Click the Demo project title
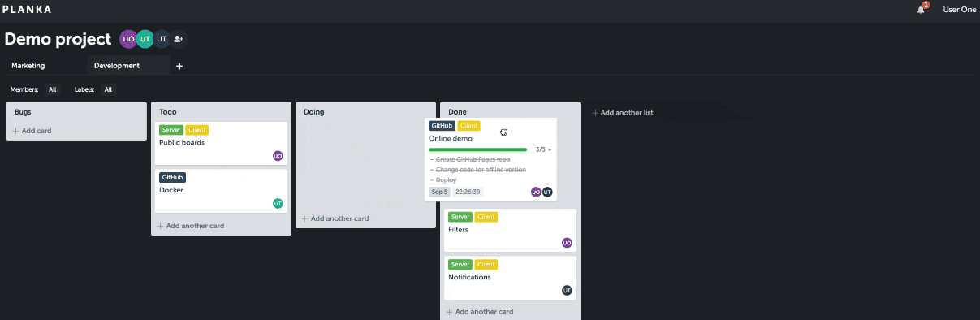 58,38
